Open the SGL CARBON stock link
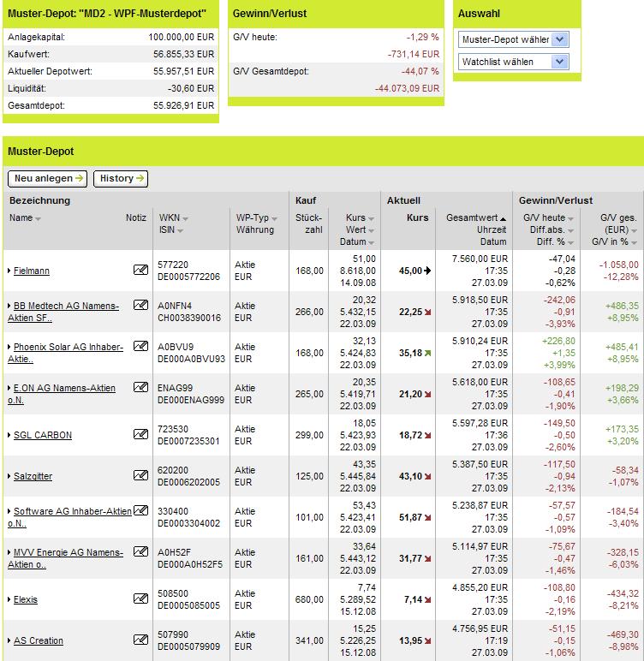 (x=43, y=435)
